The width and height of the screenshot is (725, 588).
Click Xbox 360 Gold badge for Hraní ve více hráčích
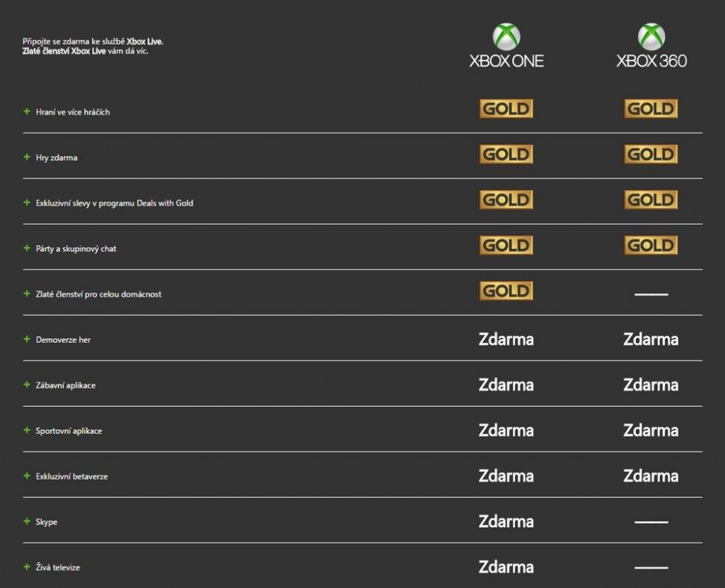[x=651, y=109]
